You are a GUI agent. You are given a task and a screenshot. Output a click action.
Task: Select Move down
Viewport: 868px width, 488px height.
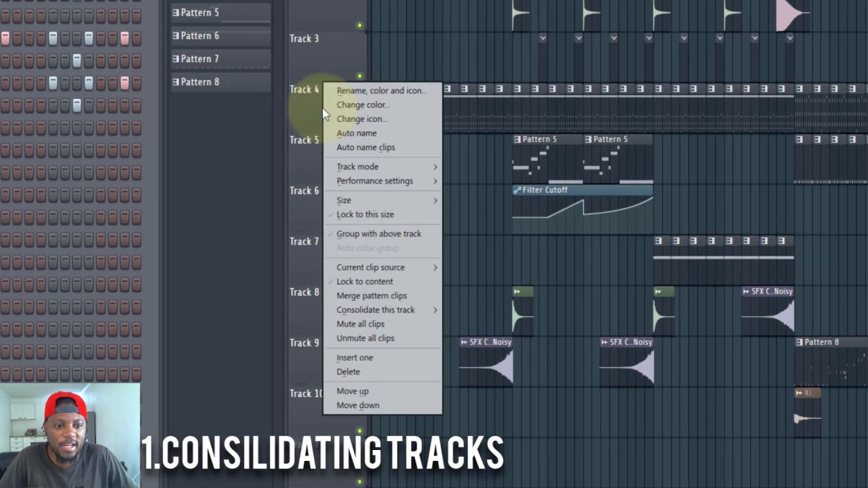358,405
